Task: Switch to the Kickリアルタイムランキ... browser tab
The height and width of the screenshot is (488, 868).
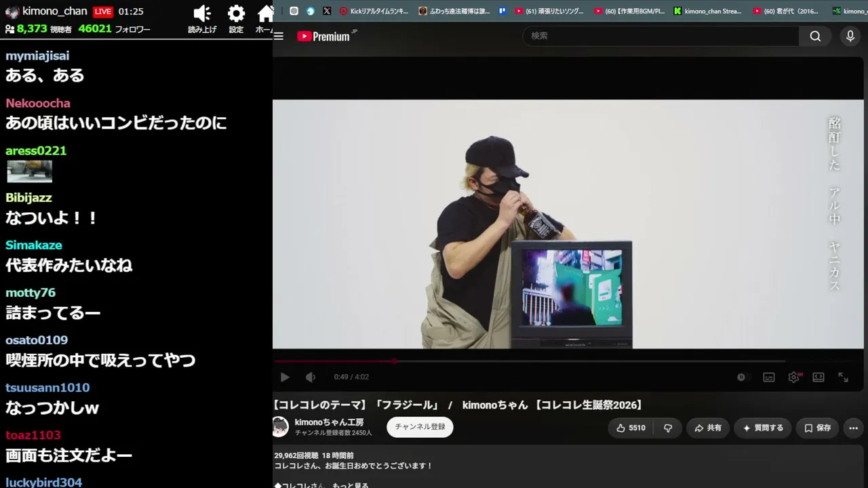Action: 374,11
